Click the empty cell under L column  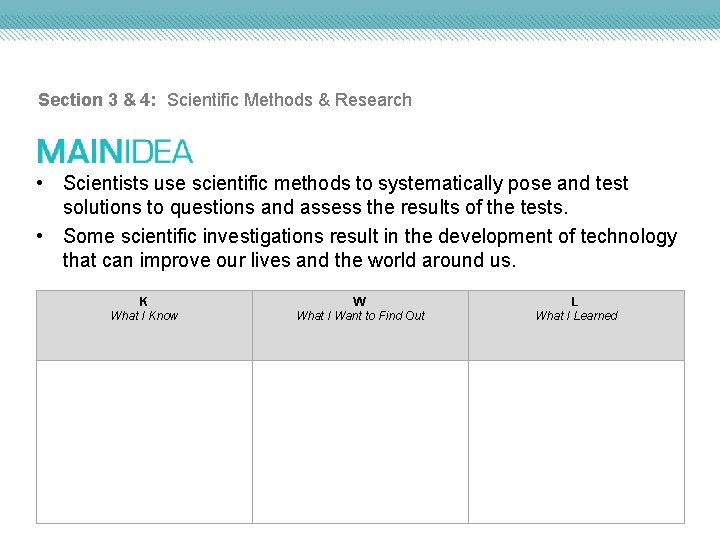[576, 442]
